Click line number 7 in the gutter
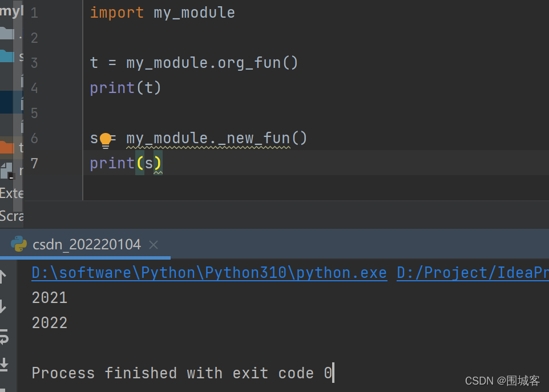Screen dimensions: 549x392 (34, 164)
